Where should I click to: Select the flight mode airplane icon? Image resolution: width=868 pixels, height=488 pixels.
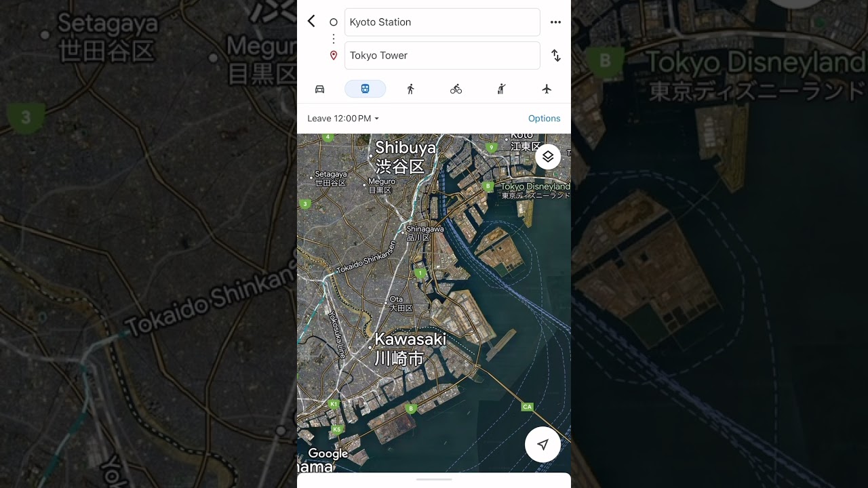pyautogui.click(x=547, y=89)
